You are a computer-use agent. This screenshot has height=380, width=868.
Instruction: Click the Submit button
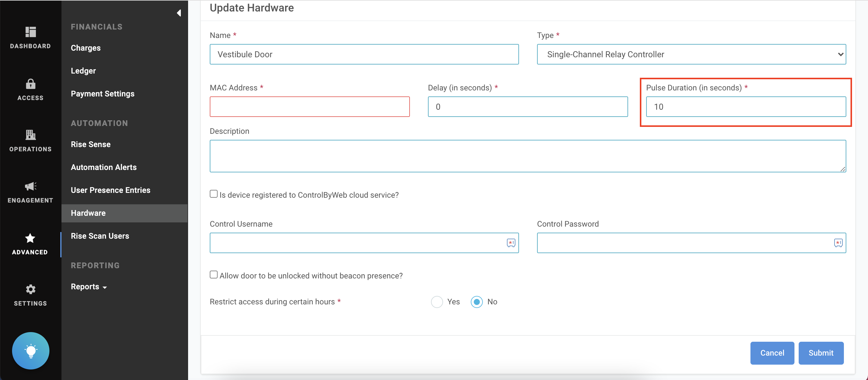coord(820,353)
